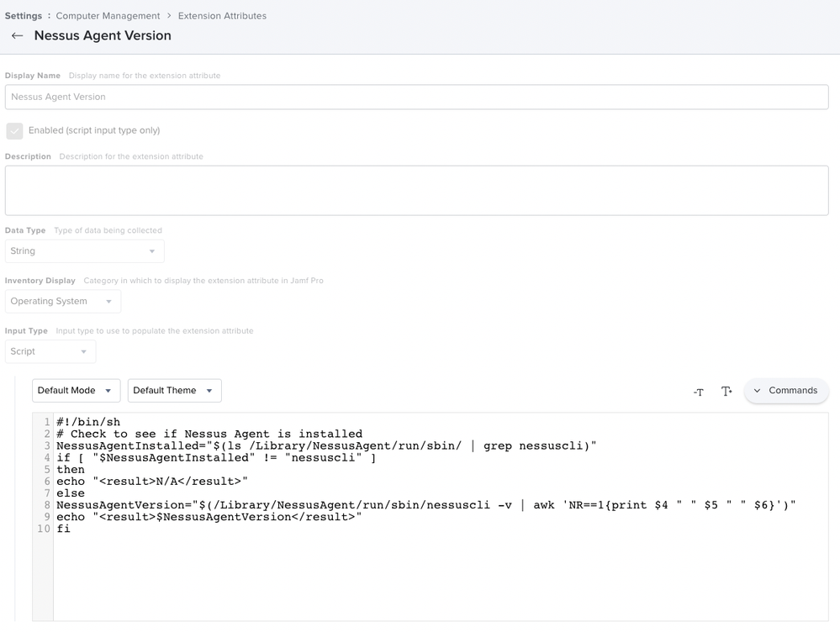840x632 pixels.
Task: Click the Nessus Agent Version page title
Action: click(103, 36)
